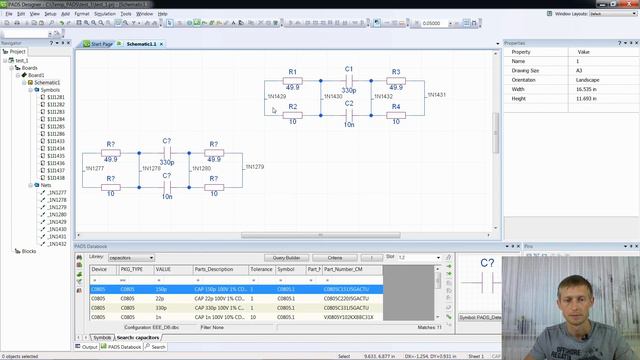Image resolution: width=640 pixels, height=360 pixels.
Task: Close the Navigator panel
Action: tap(68, 43)
